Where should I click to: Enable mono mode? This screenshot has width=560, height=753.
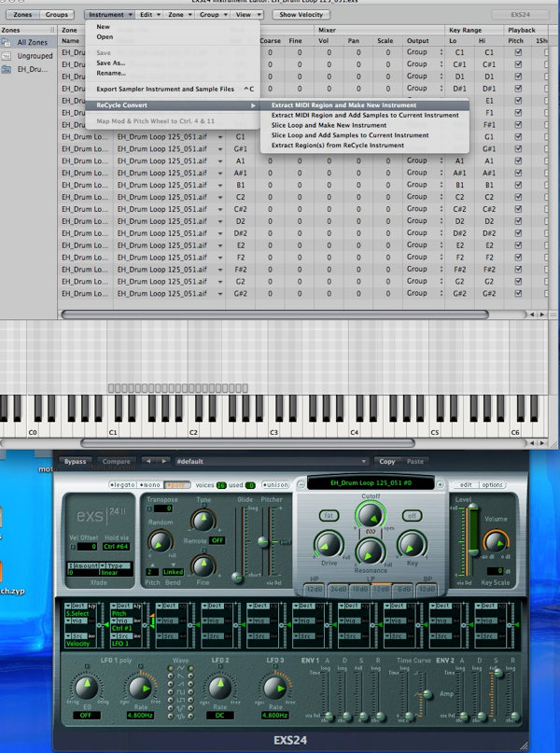click(150, 485)
